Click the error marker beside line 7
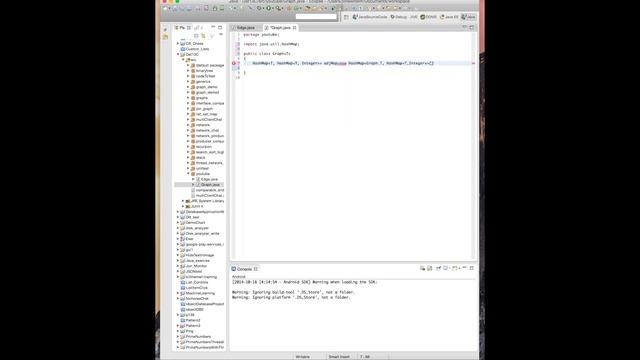The width and height of the screenshot is (640, 360). (x=234, y=63)
